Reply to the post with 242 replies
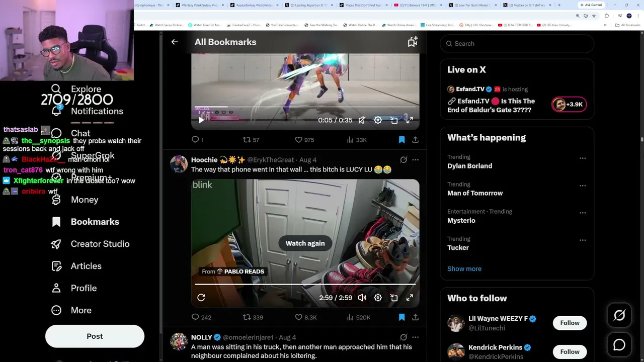 201,317
